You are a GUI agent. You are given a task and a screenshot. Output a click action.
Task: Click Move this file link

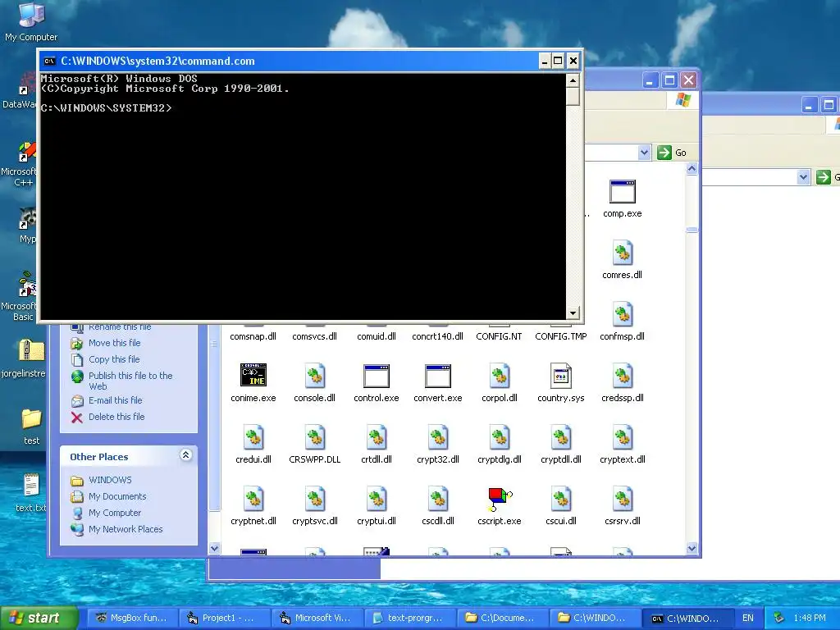pyautogui.click(x=114, y=343)
